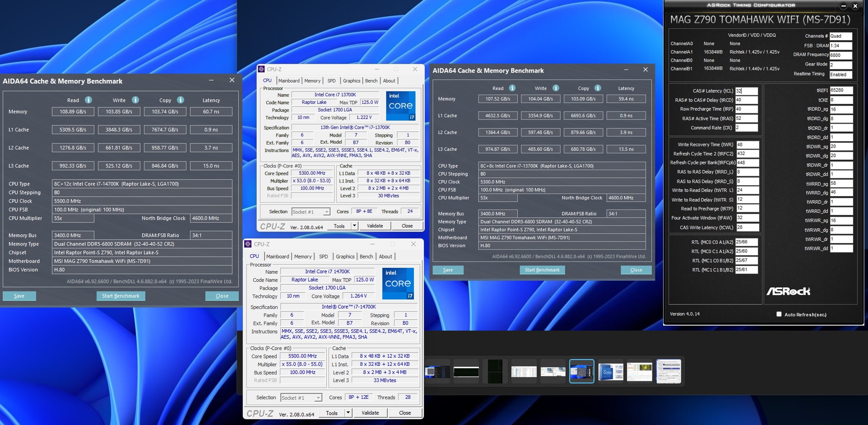Switch to Memory tab in upper CPU-Z
Screen dimensions: 868x425
click(x=312, y=81)
